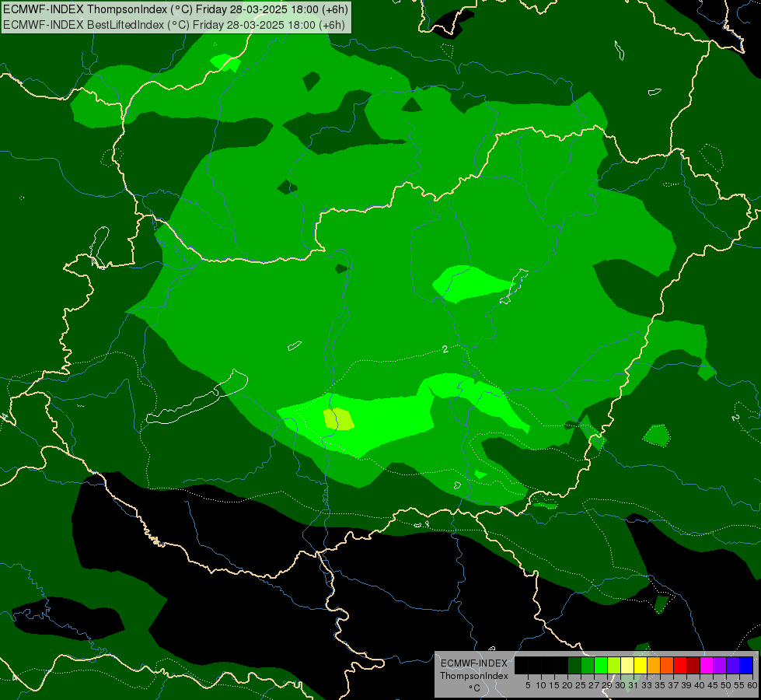The image size is (761, 700).
Task: Click the ECMWF-INDEX BestLiftedIndex title line
Action: tap(174, 24)
